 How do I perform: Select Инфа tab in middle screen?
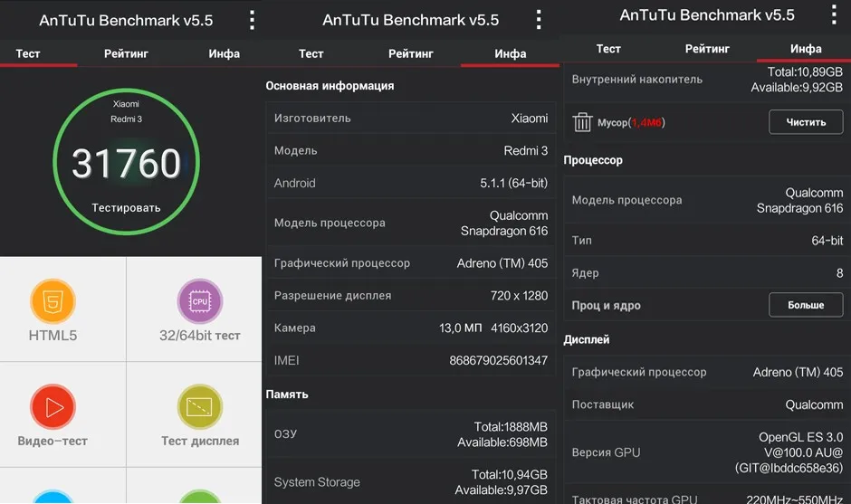pos(511,53)
